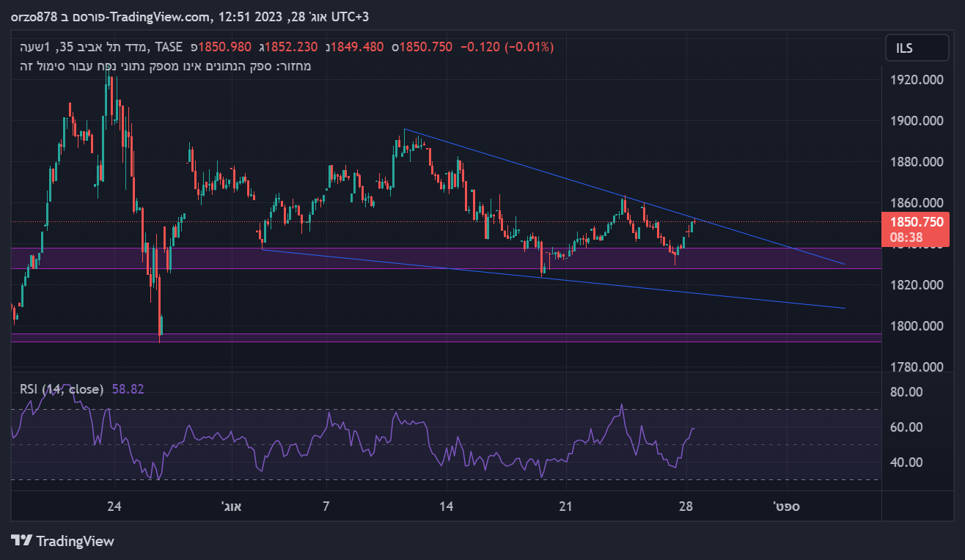The height and width of the screenshot is (560, 965).
Task: Open the ILS currency selector
Action: [x=916, y=48]
